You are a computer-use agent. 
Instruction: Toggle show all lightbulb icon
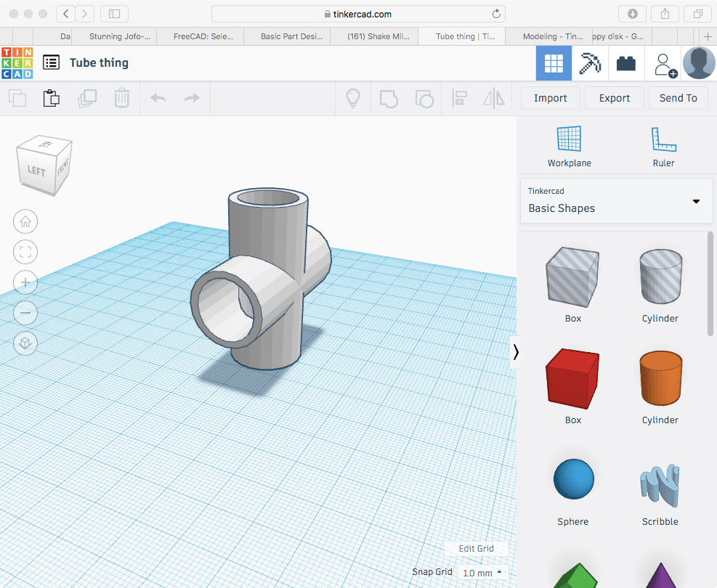(x=353, y=98)
